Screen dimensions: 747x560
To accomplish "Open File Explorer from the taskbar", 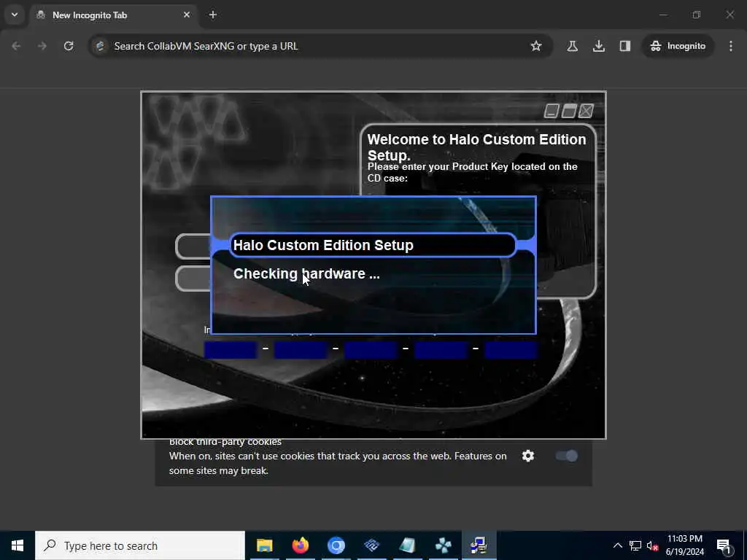I will [x=264, y=545].
